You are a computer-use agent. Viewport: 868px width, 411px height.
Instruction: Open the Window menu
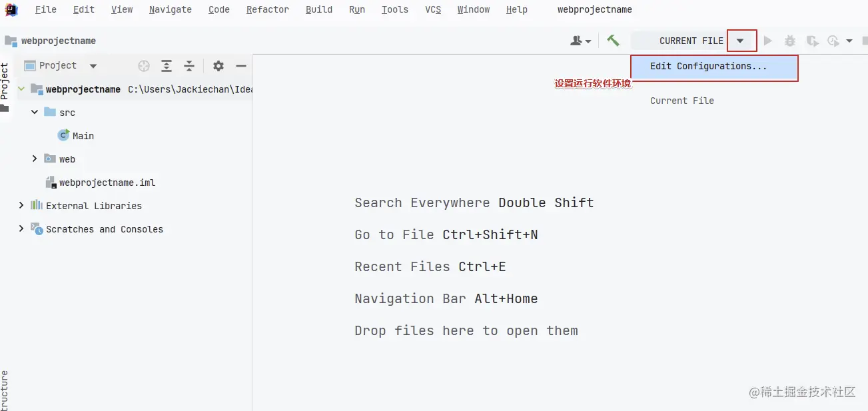[474, 9]
